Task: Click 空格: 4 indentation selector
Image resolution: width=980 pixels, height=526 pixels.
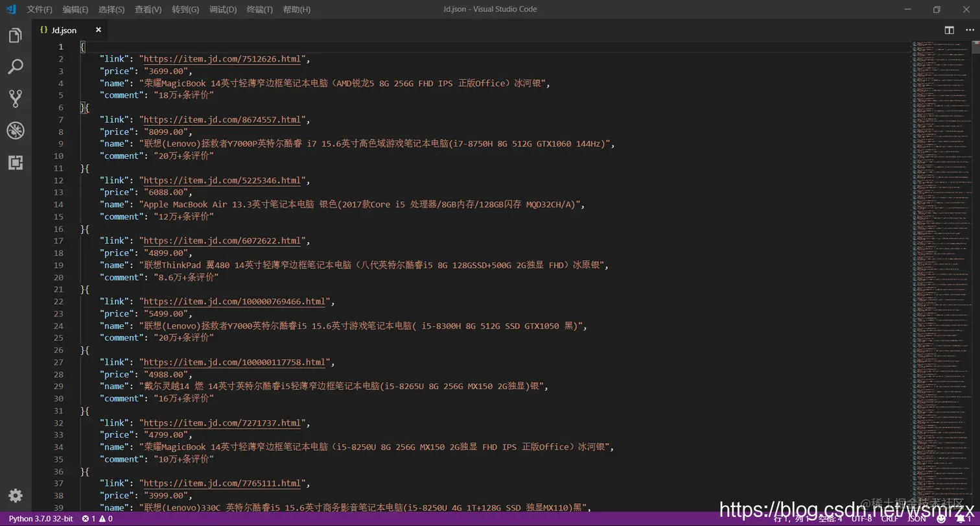Action: tap(830, 519)
